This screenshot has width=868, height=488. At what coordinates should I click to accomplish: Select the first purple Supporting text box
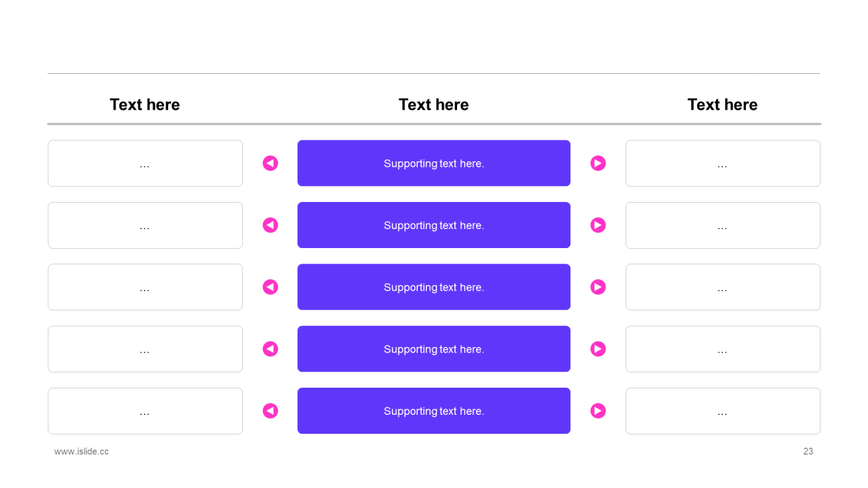[434, 163]
